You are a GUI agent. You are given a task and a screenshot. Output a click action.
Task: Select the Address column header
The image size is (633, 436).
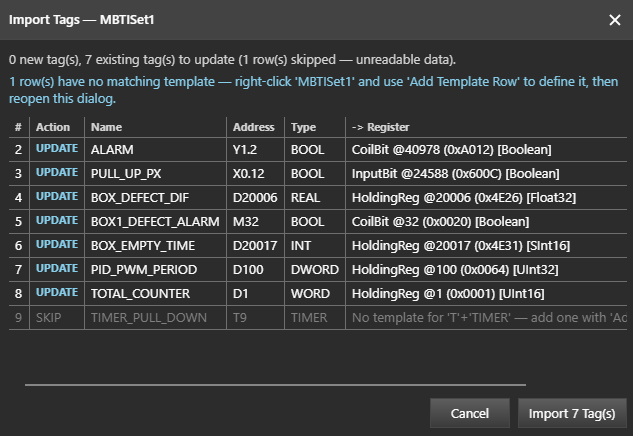point(254,127)
